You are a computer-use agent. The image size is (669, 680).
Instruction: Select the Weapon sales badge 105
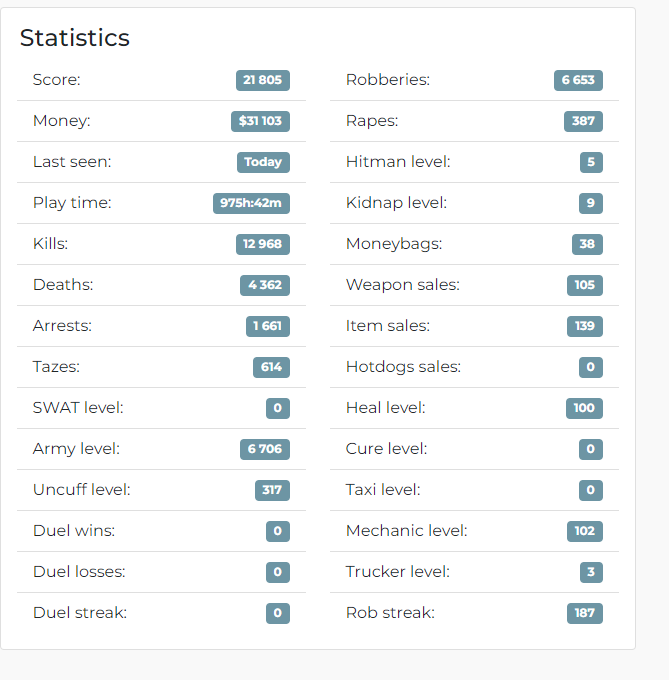(x=585, y=285)
